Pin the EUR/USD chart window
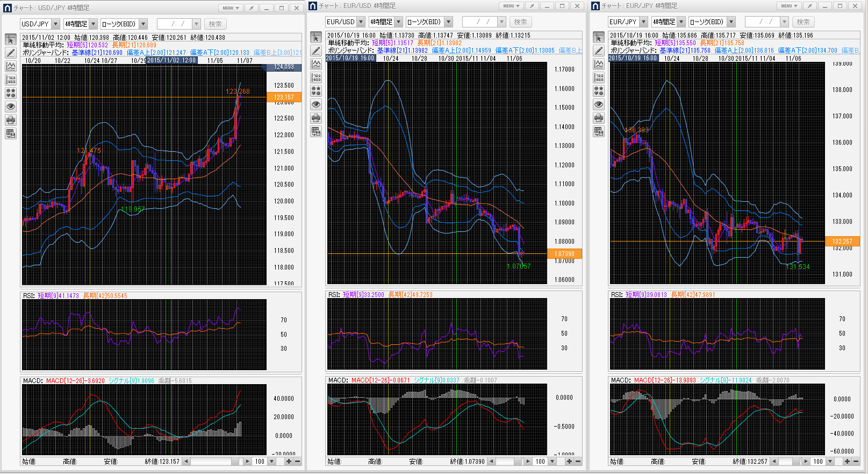The image size is (868, 474). tap(532, 6)
